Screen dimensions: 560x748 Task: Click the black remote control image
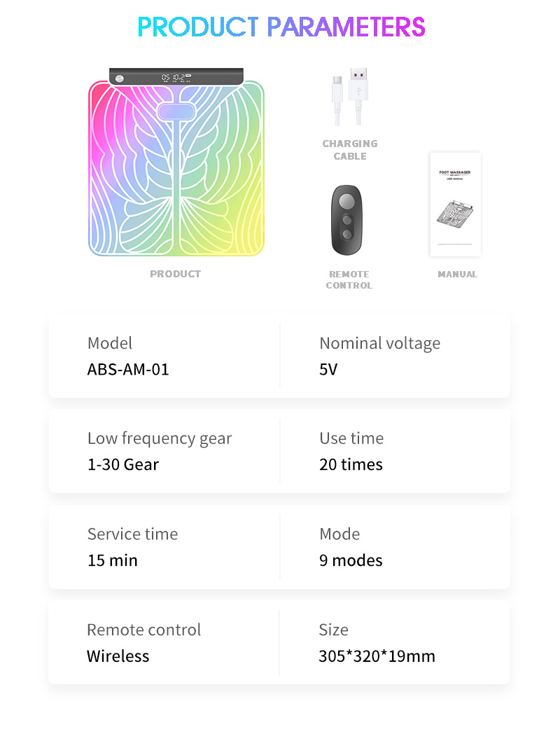pos(347,220)
